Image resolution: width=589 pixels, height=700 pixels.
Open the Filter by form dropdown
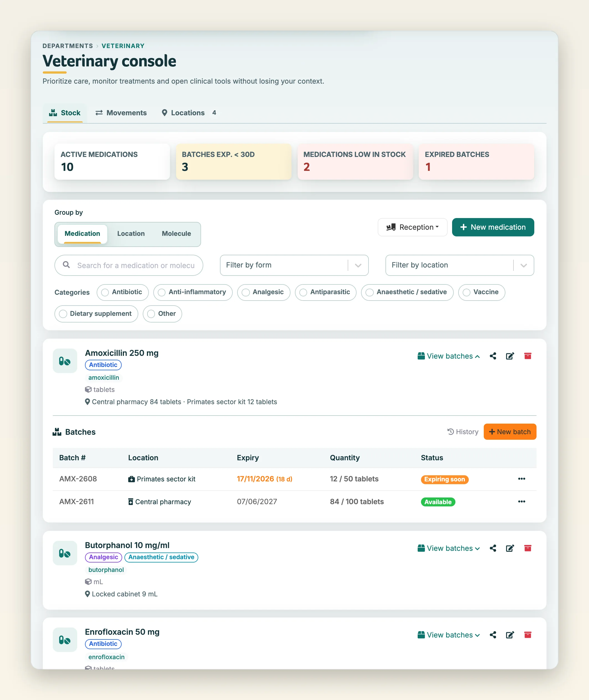[294, 265]
